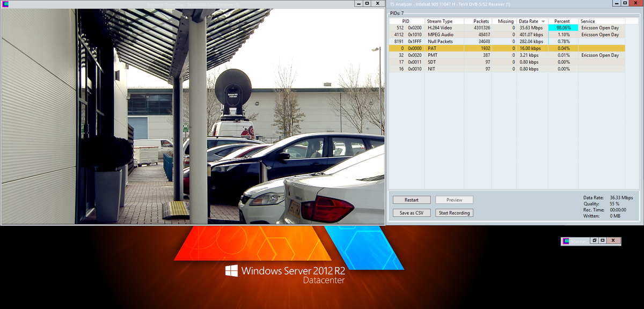Maximize the Scanner window
The height and width of the screenshot is (309, 644).
tap(603, 241)
